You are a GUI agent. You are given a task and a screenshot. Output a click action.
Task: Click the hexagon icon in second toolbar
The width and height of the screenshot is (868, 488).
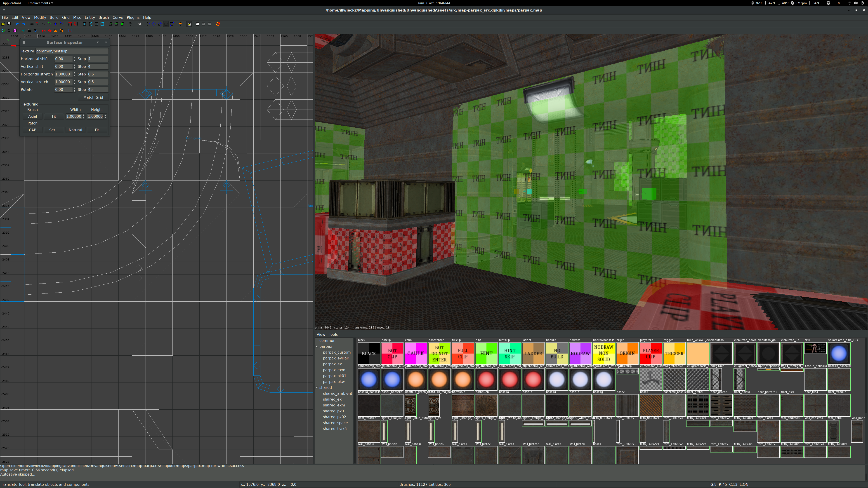tap(9, 31)
